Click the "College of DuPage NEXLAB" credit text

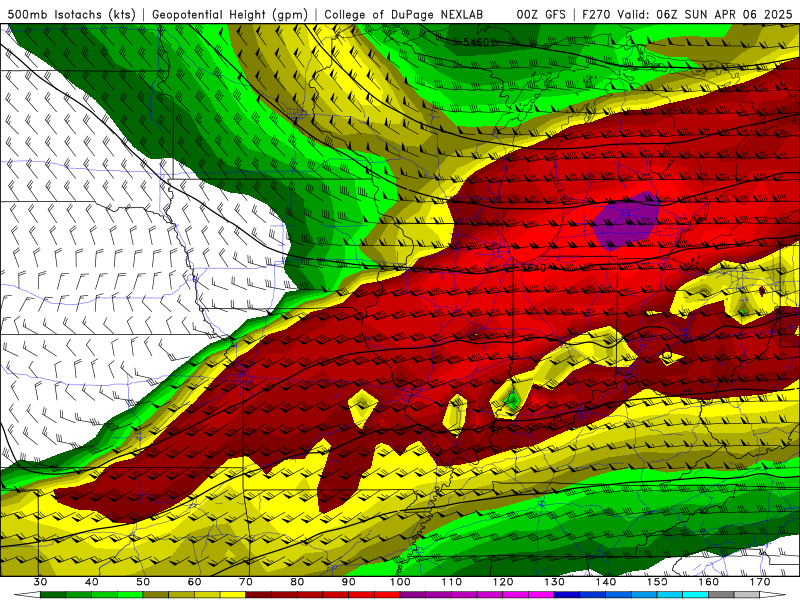403,14
